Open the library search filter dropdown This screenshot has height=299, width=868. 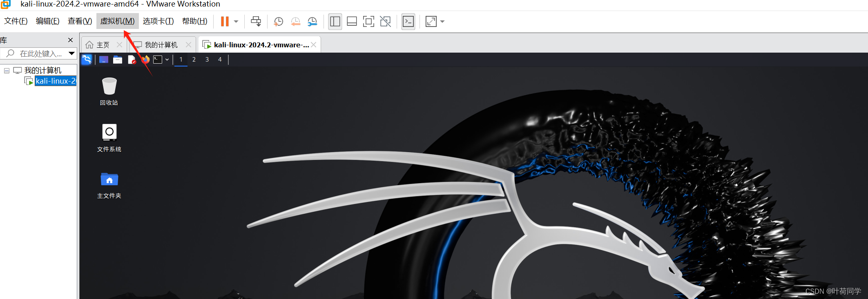[71, 53]
